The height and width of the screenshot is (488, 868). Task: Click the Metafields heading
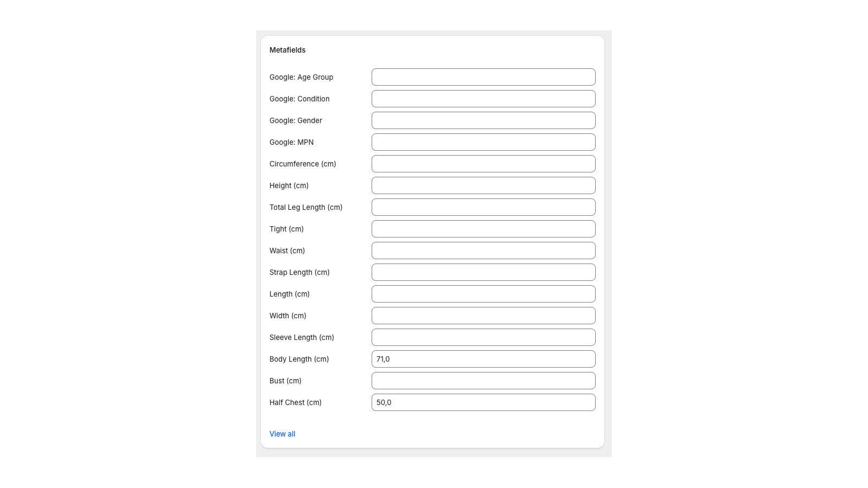(x=288, y=50)
